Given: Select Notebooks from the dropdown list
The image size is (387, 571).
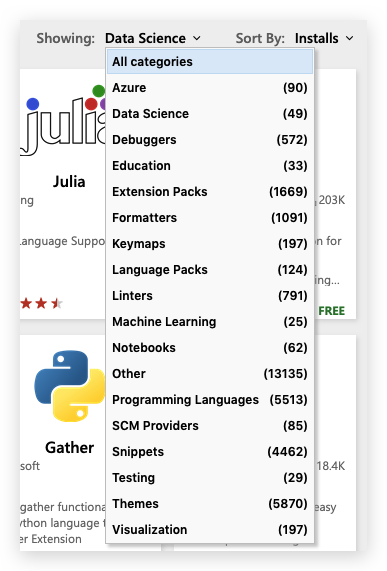Looking at the screenshot, I should coord(210,348).
